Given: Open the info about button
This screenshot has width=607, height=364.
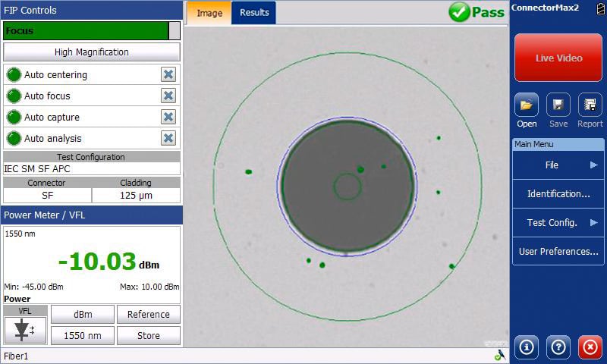Looking at the screenshot, I should (527, 347).
